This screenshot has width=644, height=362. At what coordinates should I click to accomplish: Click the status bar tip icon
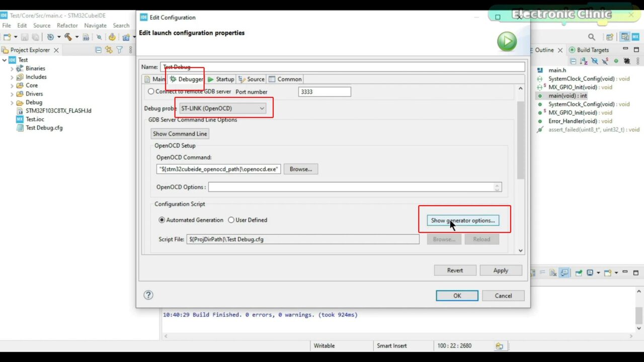(499, 346)
